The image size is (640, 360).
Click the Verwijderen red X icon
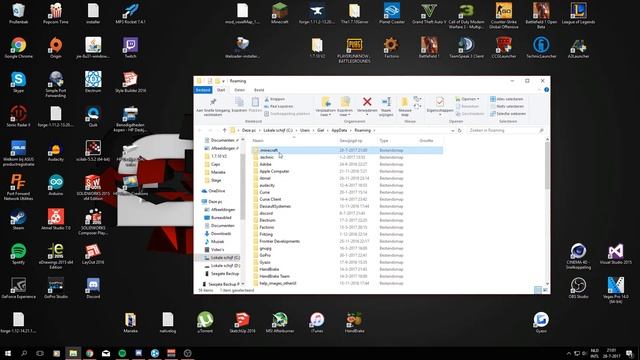[x=367, y=102]
